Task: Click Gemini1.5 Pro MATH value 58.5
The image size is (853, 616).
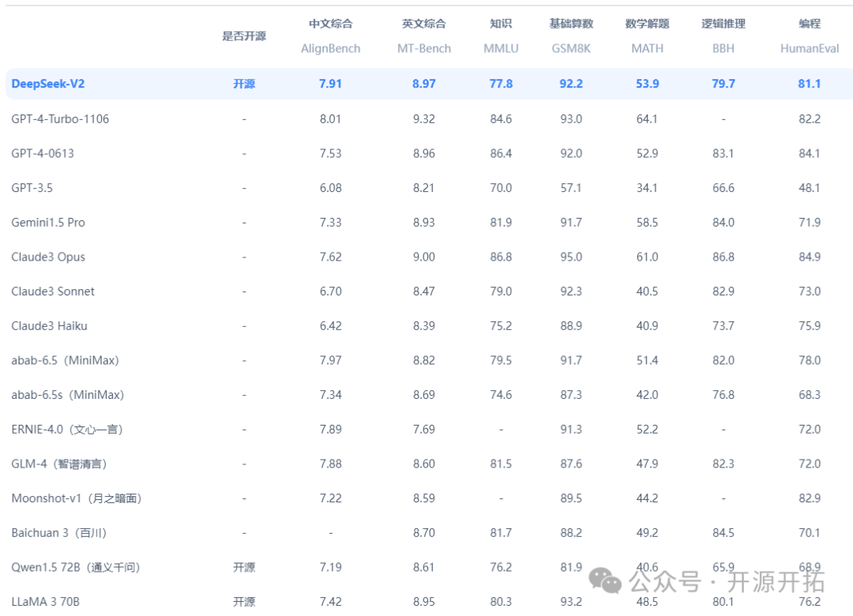Action: click(648, 223)
